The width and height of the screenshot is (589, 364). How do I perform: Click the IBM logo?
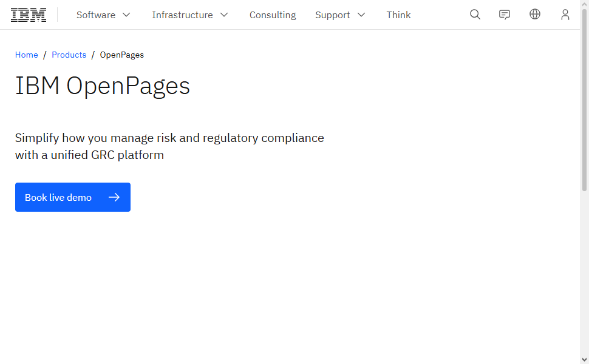(x=29, y=15)
